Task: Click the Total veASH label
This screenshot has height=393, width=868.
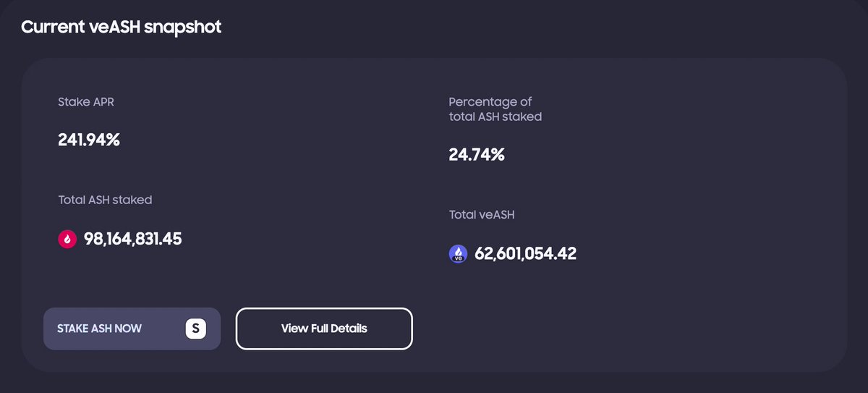Action: point(482,214)
